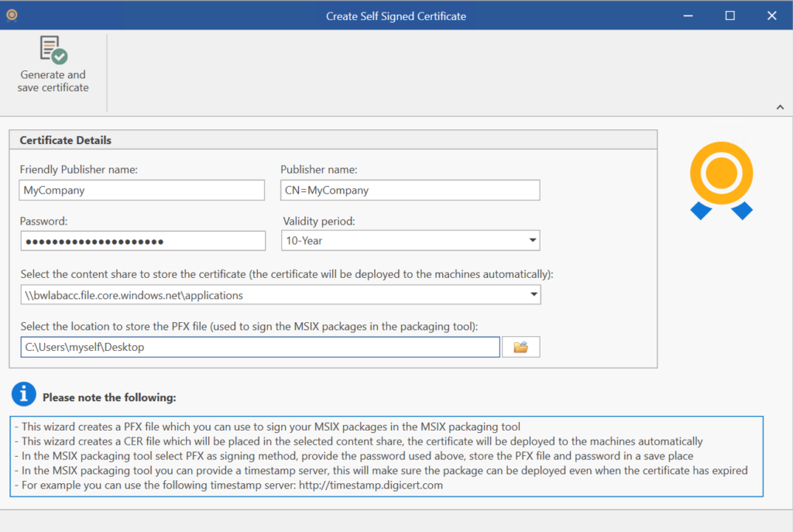Open the content share dropdown arrow
The height and width of the screenshot is (532, 793).
[533, 295]
